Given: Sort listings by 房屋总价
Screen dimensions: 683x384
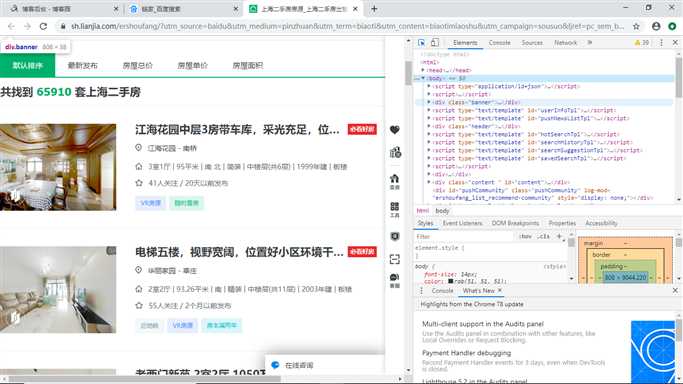Looking at the screenshot, I should click(138, 65).
